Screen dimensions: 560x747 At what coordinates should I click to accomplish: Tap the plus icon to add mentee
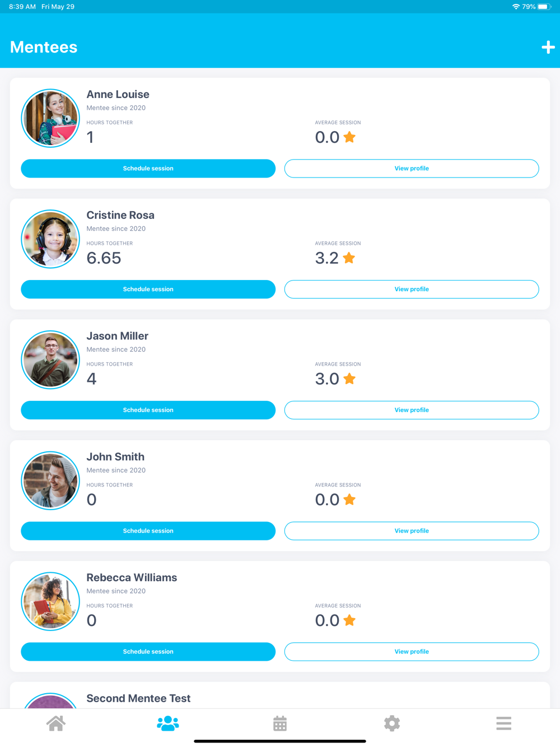[548, 47]
